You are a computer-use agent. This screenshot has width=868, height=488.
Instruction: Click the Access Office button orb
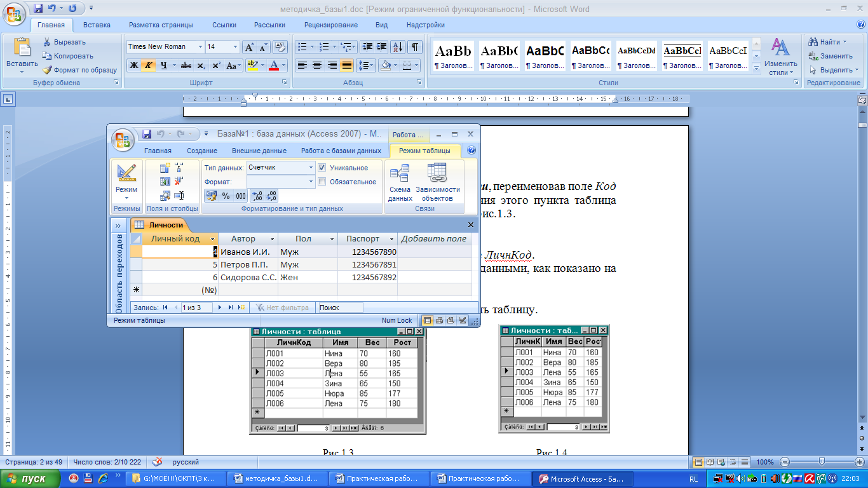123,140
